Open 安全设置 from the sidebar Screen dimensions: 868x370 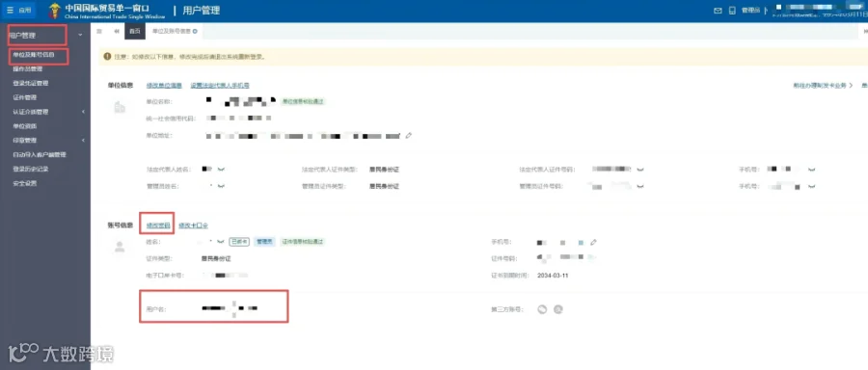24,183
